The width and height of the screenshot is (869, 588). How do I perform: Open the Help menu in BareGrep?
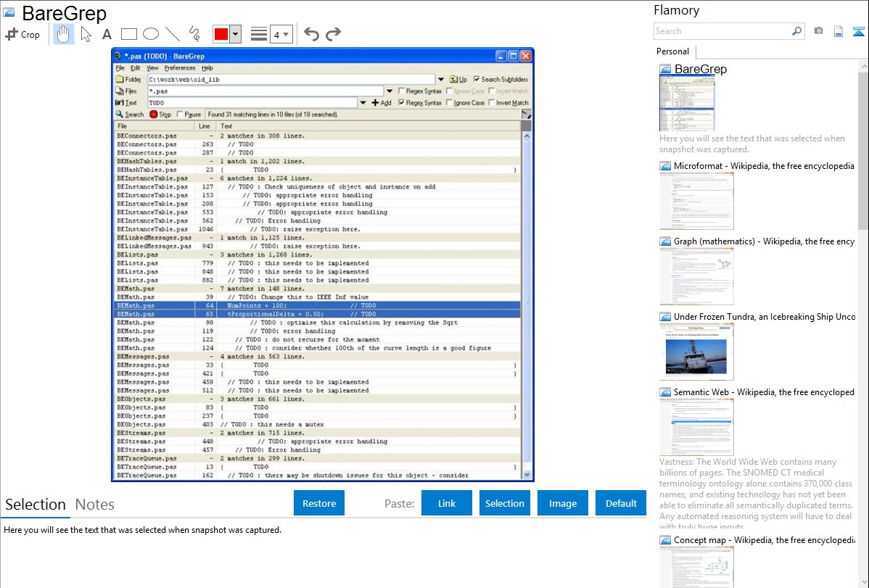(207, 68)
